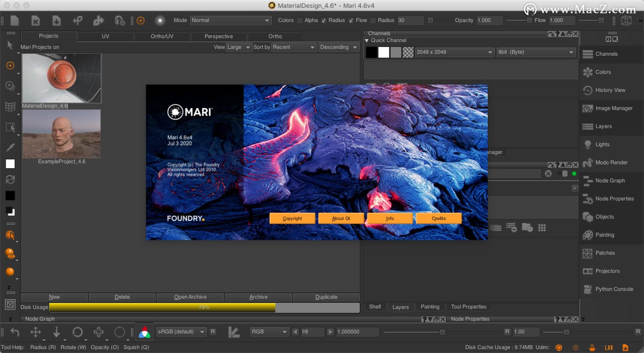Click the Open Archive button
Viewport: 644px width, 353px height.
(x=190, y=297)
